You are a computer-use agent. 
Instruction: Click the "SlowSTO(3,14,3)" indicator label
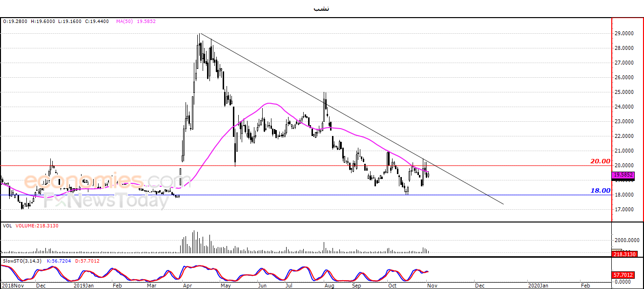[22, 261]
